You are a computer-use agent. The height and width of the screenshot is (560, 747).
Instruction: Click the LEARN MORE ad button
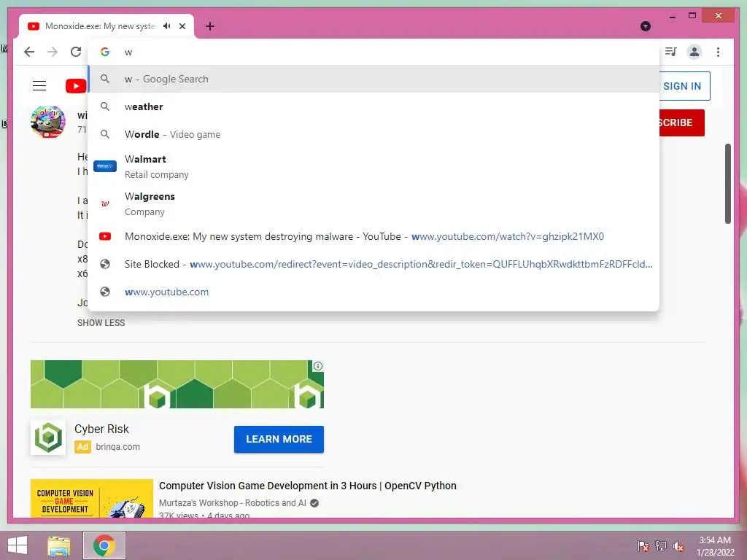279,439
